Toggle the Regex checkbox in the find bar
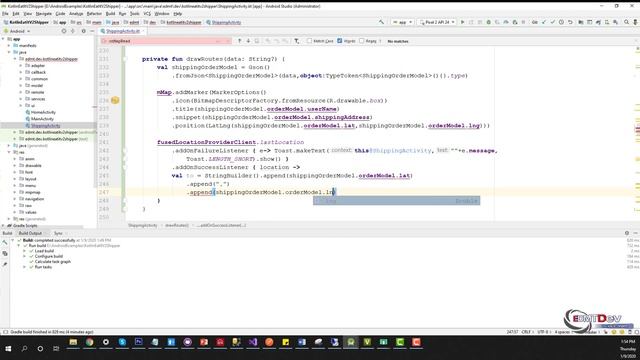This screenshot has width=640, height=360. click(362, 41)
